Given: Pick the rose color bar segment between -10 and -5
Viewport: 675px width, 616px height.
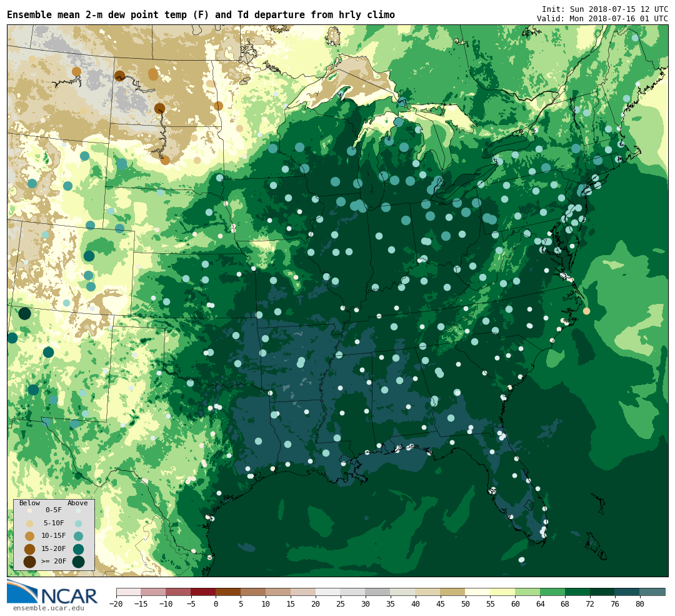Looking at the screenshot, I should 179,592.
